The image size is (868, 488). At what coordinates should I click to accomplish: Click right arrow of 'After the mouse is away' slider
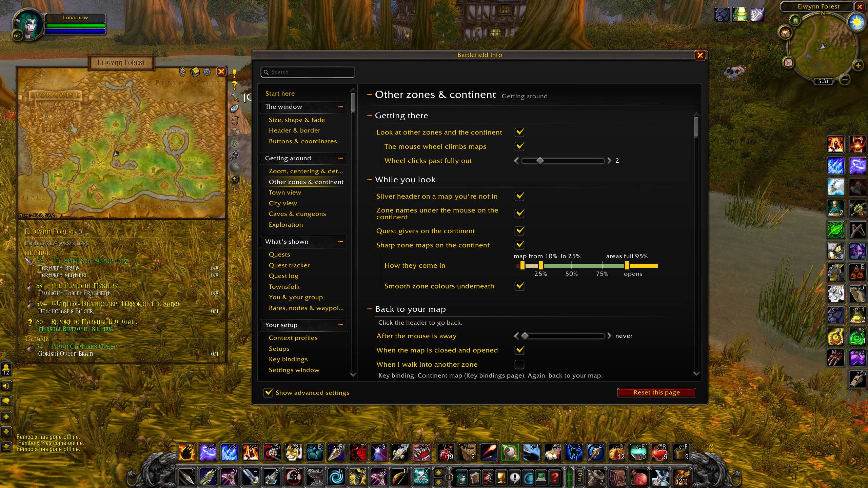coord(609,336)
